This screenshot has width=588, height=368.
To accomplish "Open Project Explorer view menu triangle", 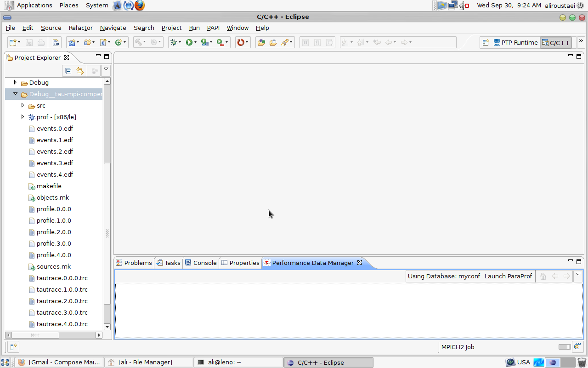I will pyautogui.click(x=106, y=70).
